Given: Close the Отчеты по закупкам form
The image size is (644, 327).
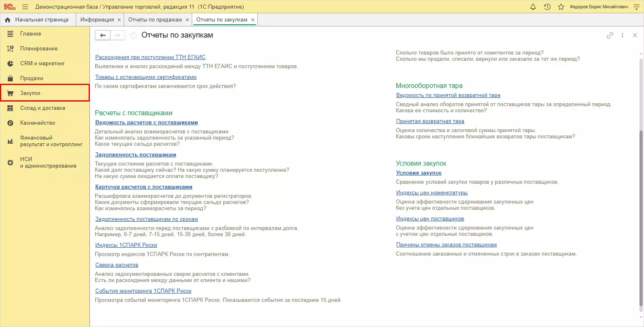Looking at the screenshot, I should click(x=635, y=36).
